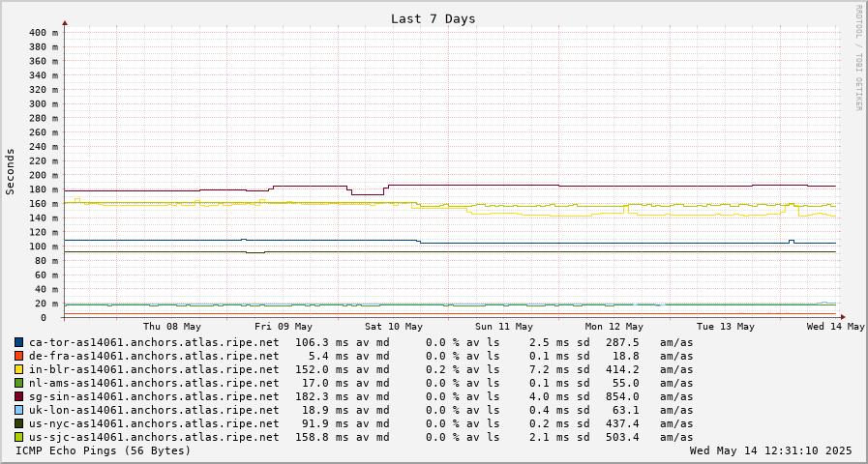Select sg-sin-as14061.anchors.atlas.ripe.net hostname
Image resolution: width=868 pixels, height=464 pixels.
[x=154, y=396]
